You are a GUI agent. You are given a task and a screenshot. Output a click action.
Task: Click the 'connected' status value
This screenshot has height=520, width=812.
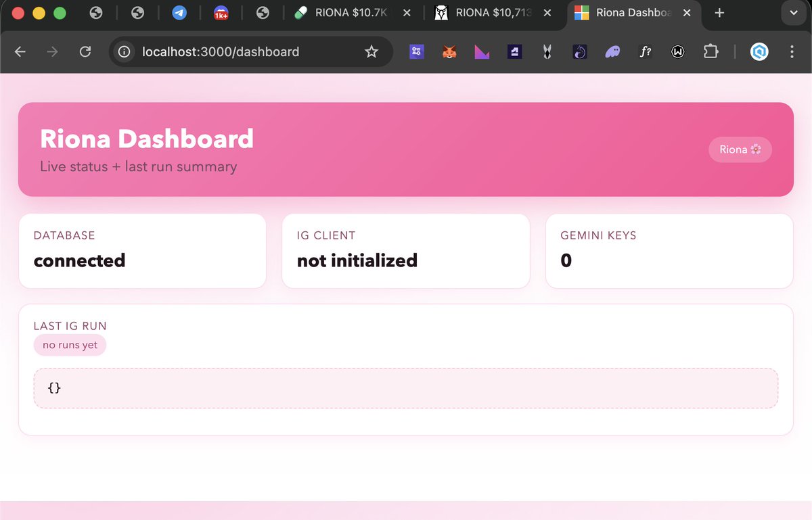pos(80,260)
